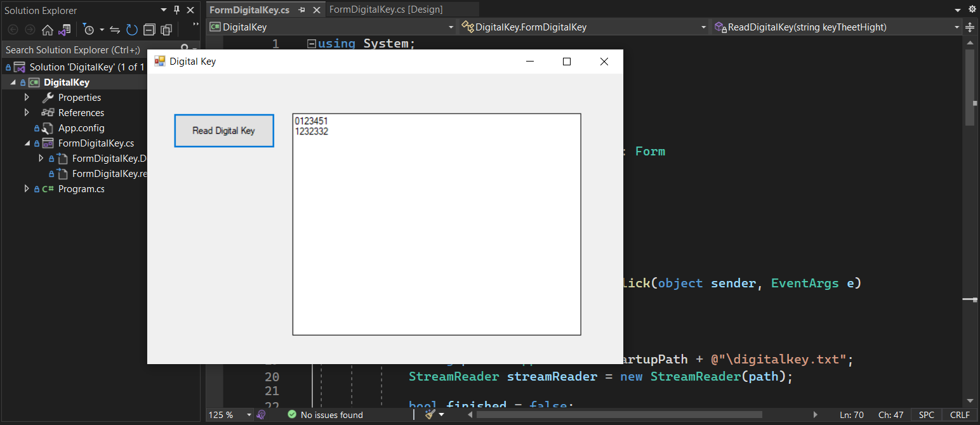Toggle the pin on Solution Explorer panel

click(176, 10)
